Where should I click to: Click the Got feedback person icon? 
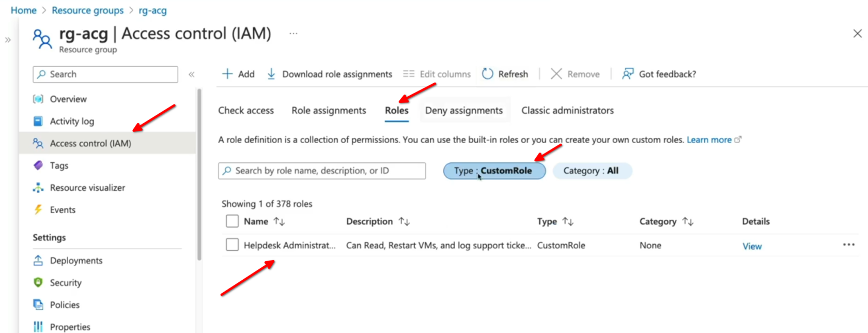pos(628,74)
